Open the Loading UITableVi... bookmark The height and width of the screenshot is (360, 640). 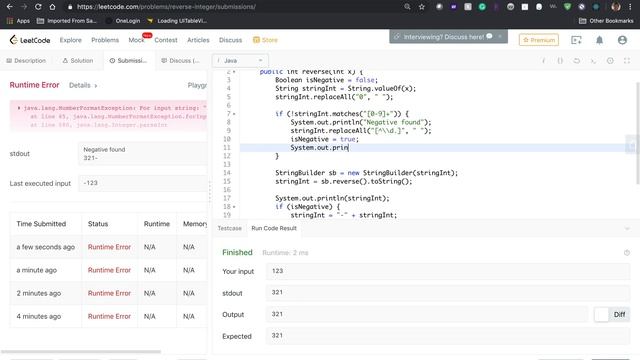click(177, 21)
